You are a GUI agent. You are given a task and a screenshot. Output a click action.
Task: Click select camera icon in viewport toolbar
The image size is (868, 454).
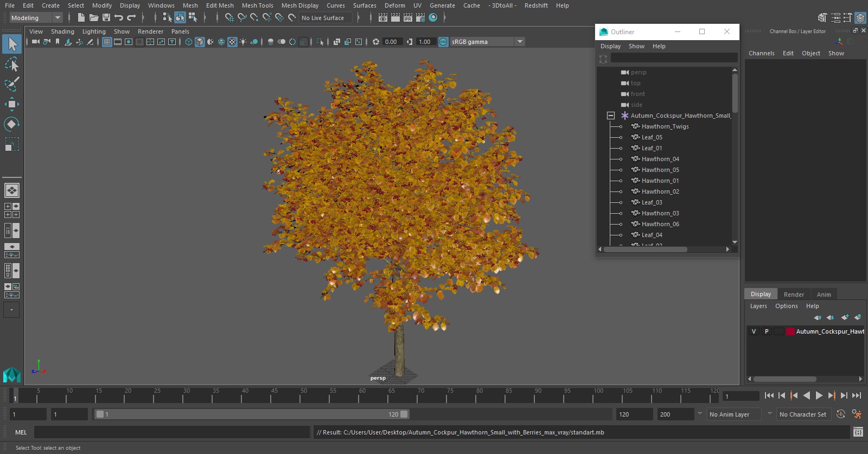click(x=35, y=42)
